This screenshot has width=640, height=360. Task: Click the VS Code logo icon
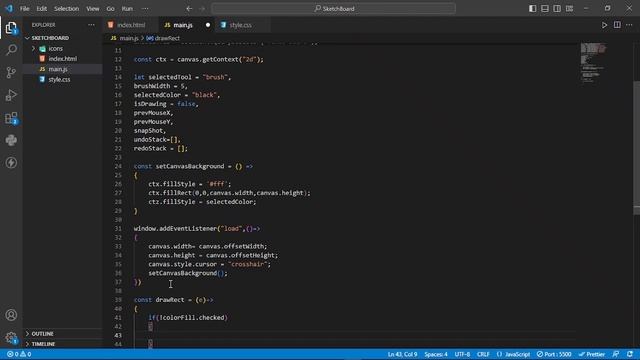(x=9, y=8)
